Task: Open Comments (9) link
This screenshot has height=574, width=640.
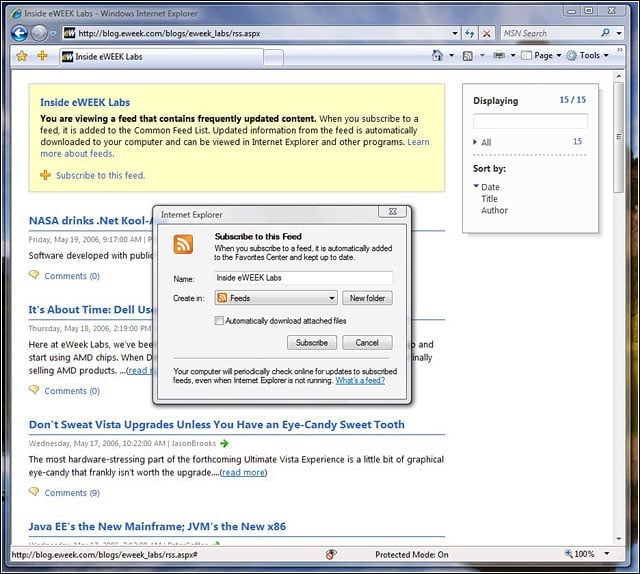Action: tap(72, 493)
